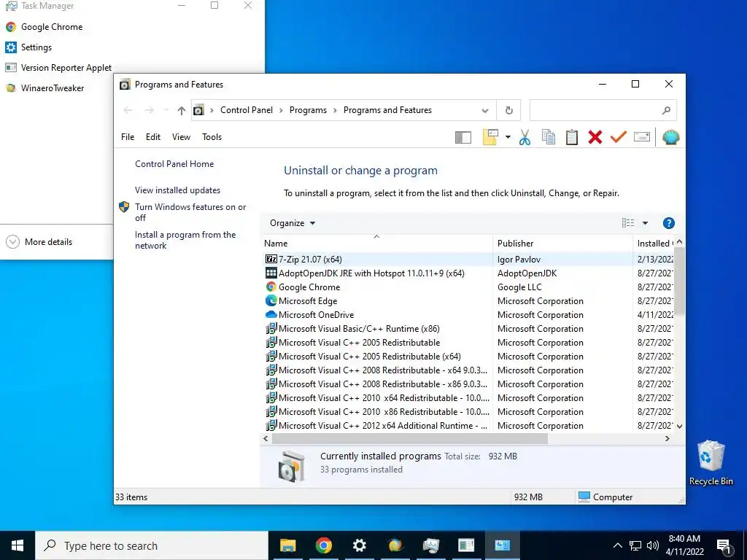Open the view options dropdown arrow
This screenshot has width=747, height=560.
pos(645,223)
